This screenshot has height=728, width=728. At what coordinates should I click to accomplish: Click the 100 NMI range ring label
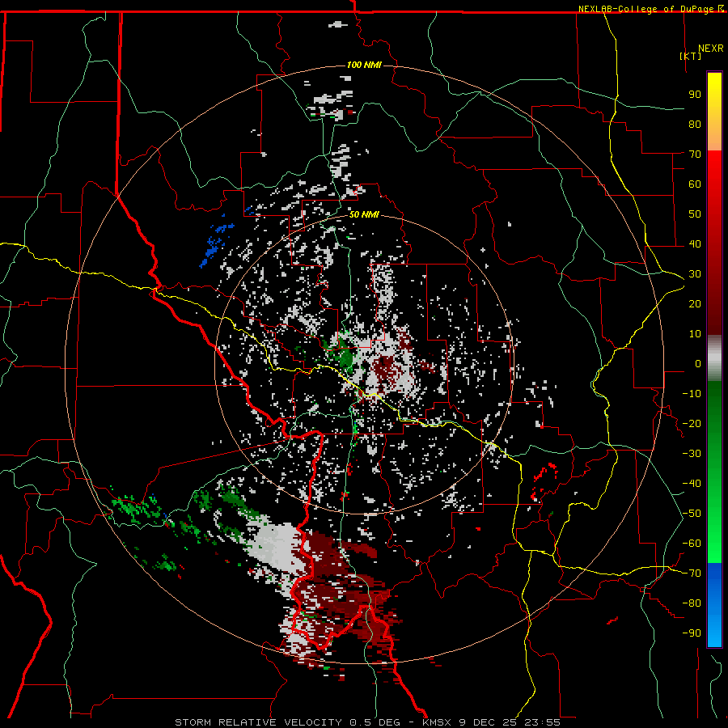tap(364, 65)
